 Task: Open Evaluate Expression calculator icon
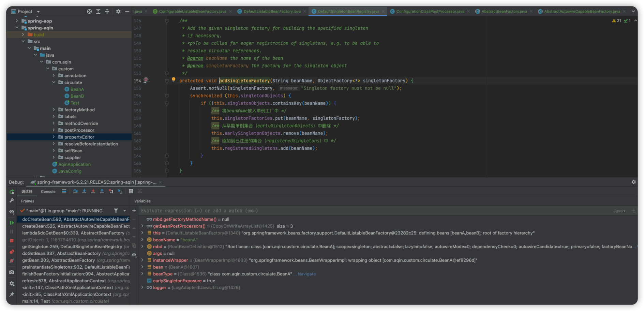131,192
